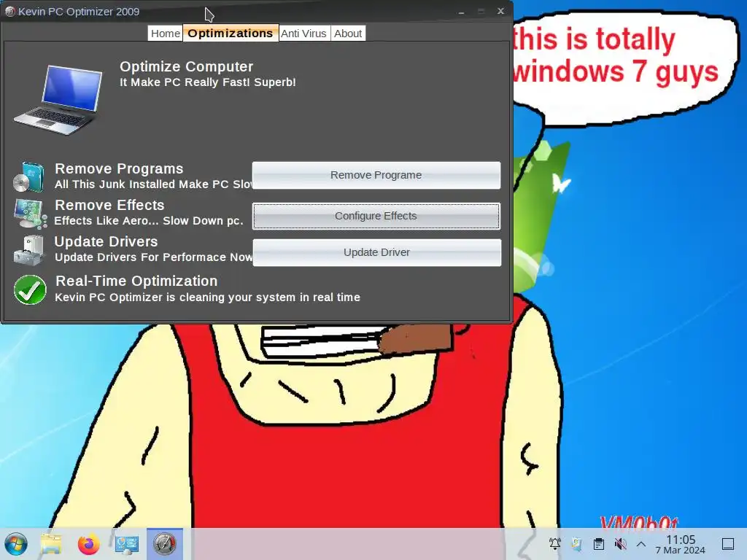Click the Configure Effects button
Viewport: 747px width, 560px height.
coord(376,216)
